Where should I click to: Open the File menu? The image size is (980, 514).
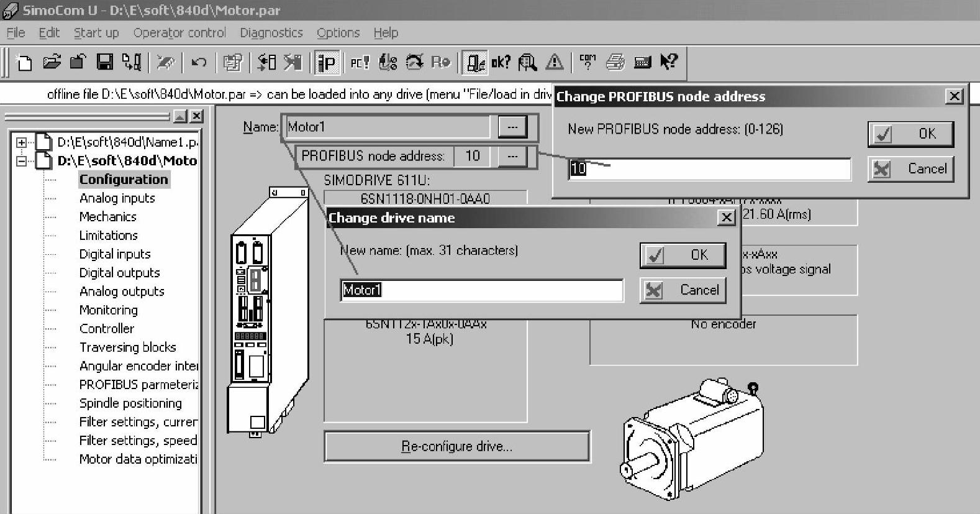point(16,33)
